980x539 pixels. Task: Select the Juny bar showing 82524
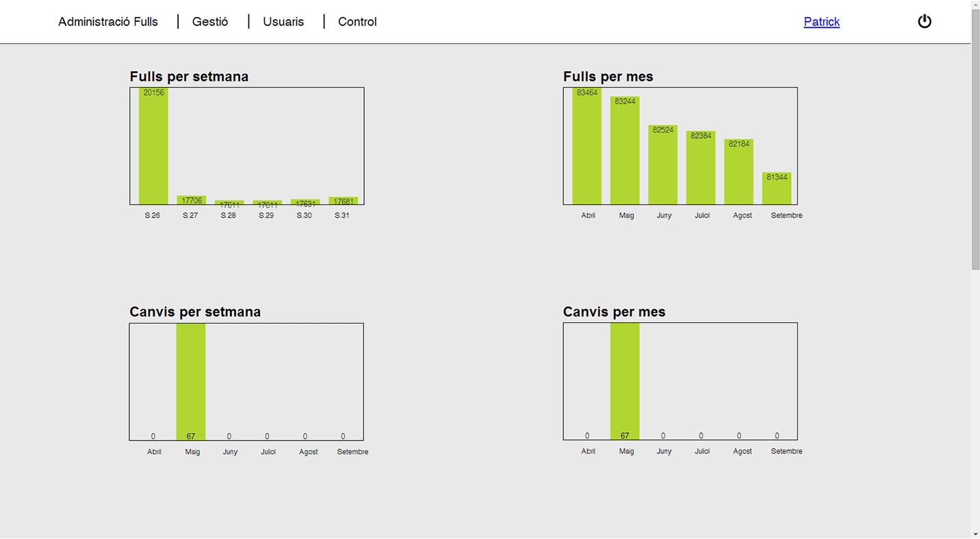(x=662, y=165)
